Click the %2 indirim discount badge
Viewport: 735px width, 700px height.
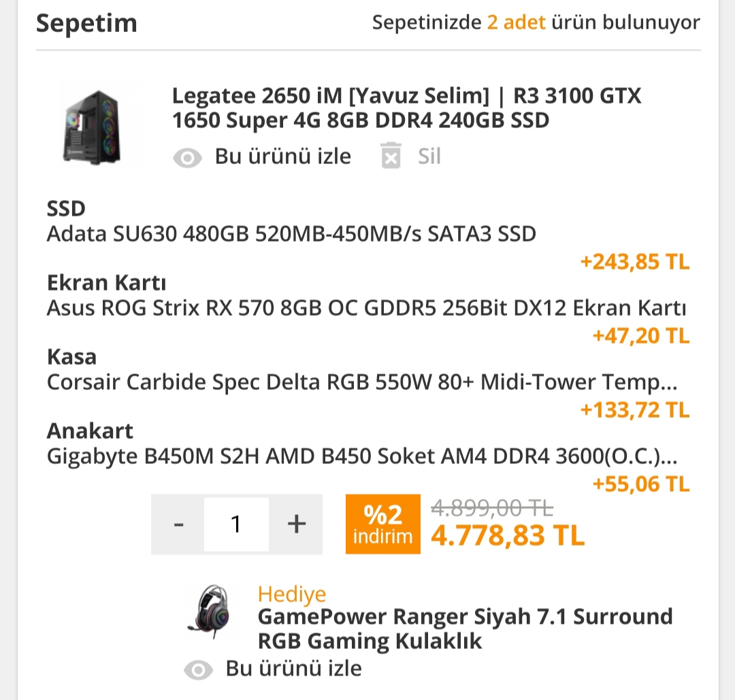(382, 524)
